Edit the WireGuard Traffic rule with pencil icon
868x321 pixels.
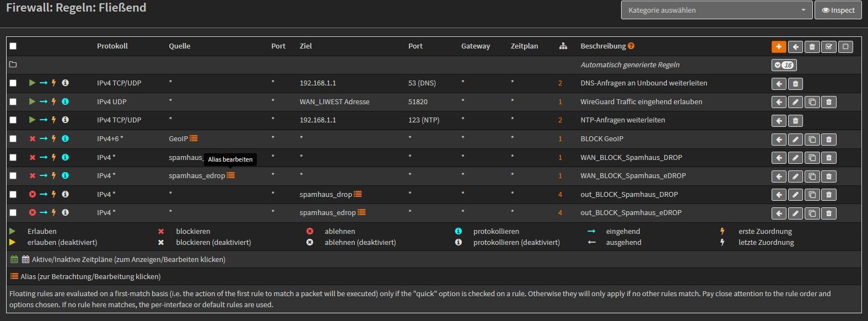point(795,102)
